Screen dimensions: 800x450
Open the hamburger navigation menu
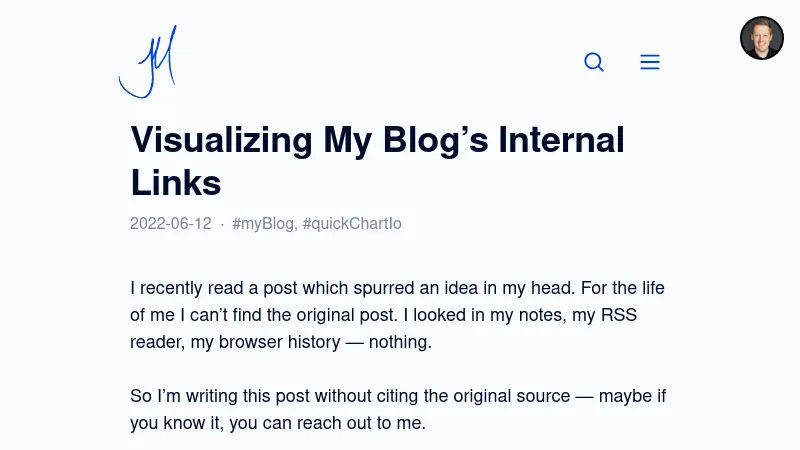(x=650, y=62)
